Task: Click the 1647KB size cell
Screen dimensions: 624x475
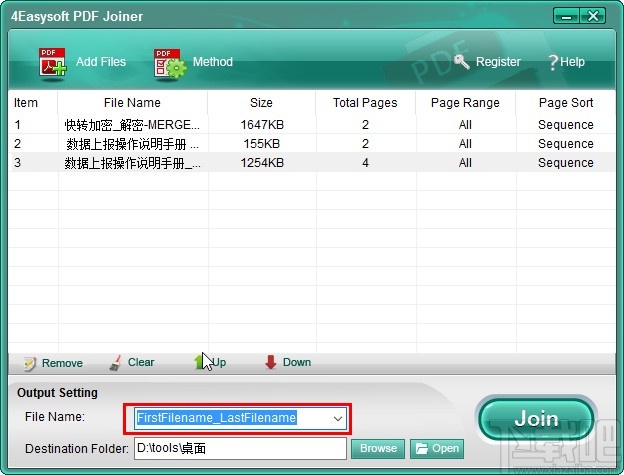Action: 262,125
